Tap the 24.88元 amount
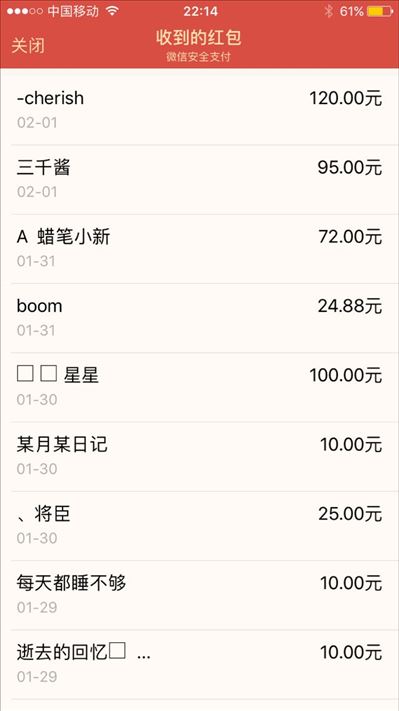 (350, 306)
